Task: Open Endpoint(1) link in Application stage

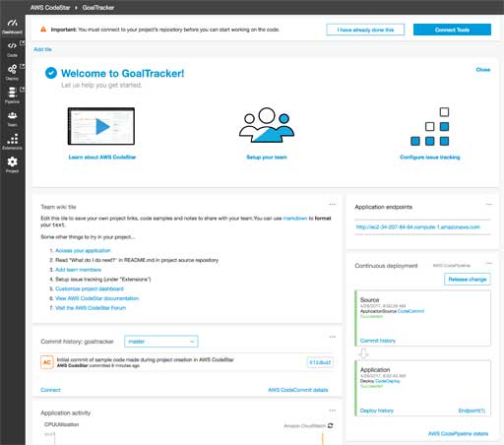Action: click(x=472, y=411)
